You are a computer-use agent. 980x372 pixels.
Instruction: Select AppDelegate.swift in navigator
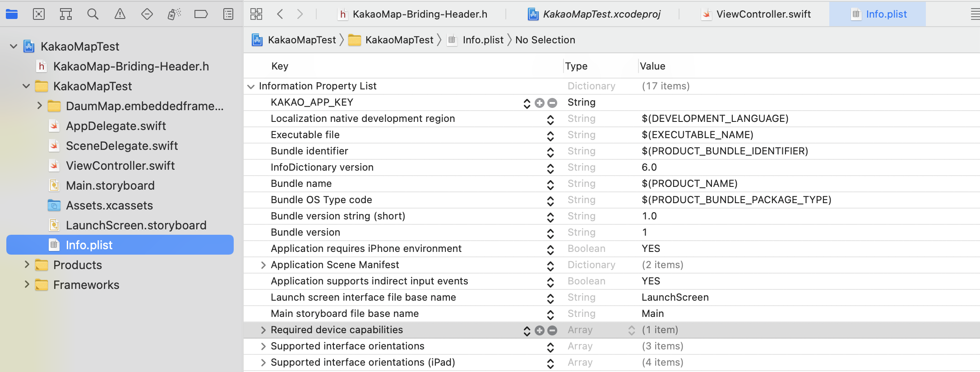coord(116,126)
